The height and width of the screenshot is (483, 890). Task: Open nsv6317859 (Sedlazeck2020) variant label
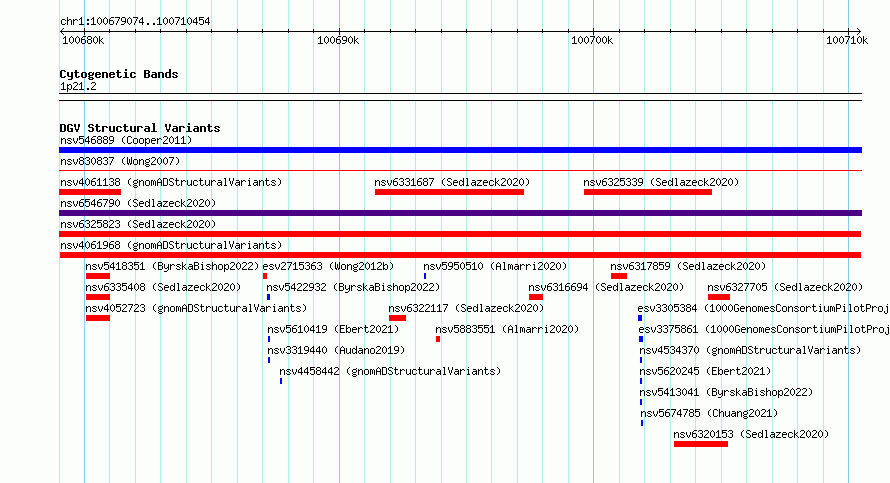point(688,266)
